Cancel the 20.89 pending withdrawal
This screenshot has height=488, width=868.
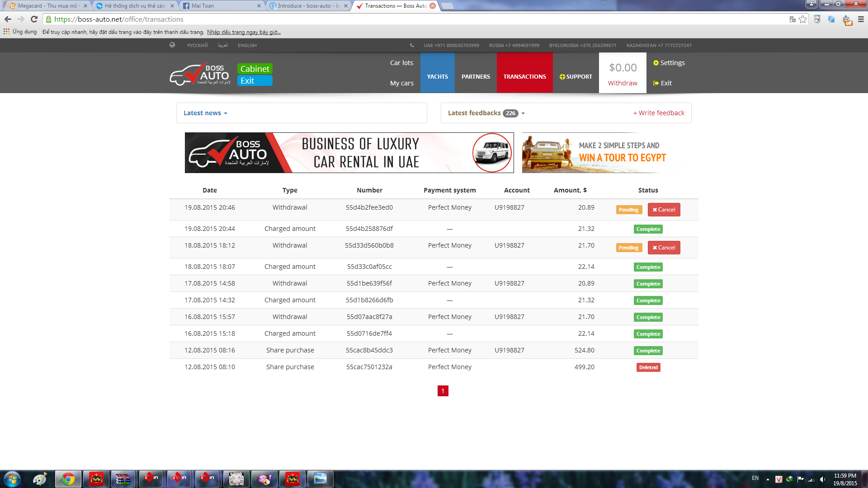(664, 210)
